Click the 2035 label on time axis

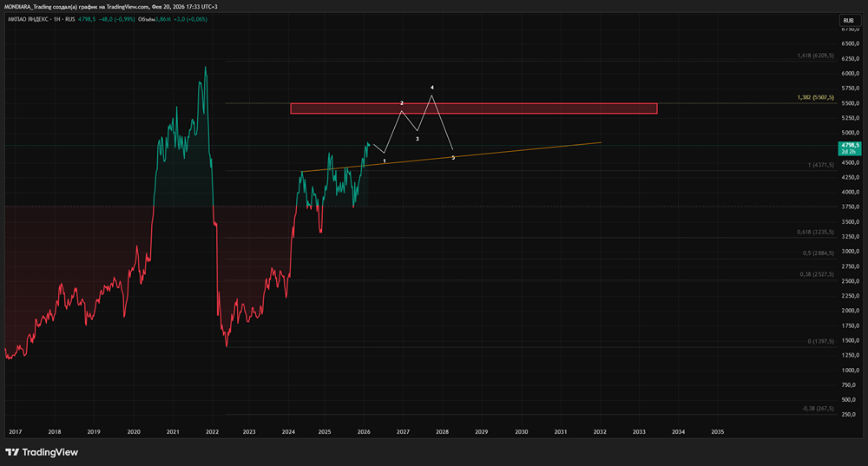point(718,431)
